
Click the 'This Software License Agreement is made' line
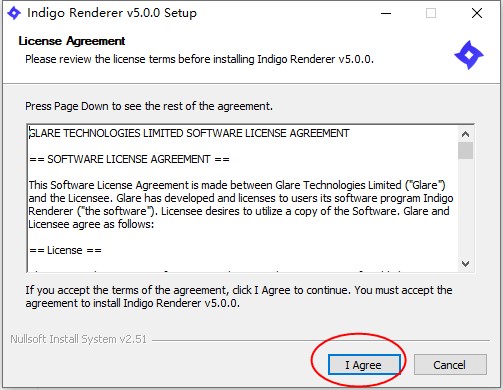(x=237, y=185)
